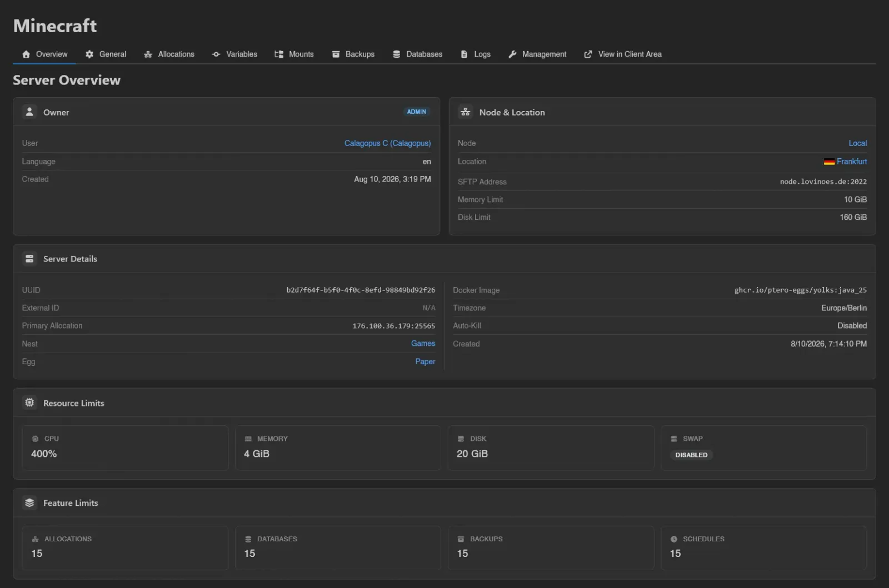Click the 8/10/2026, 7:14:10 PM timestamp
Image resolution: width=889 pixels, height=588 pixels.
coord(828,344)
